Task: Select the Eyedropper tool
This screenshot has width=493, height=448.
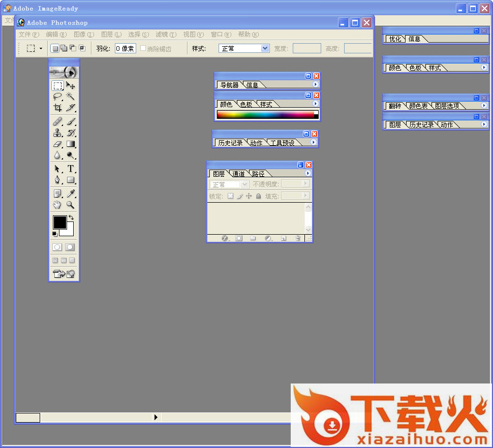Action: click(x=71, y=194)
